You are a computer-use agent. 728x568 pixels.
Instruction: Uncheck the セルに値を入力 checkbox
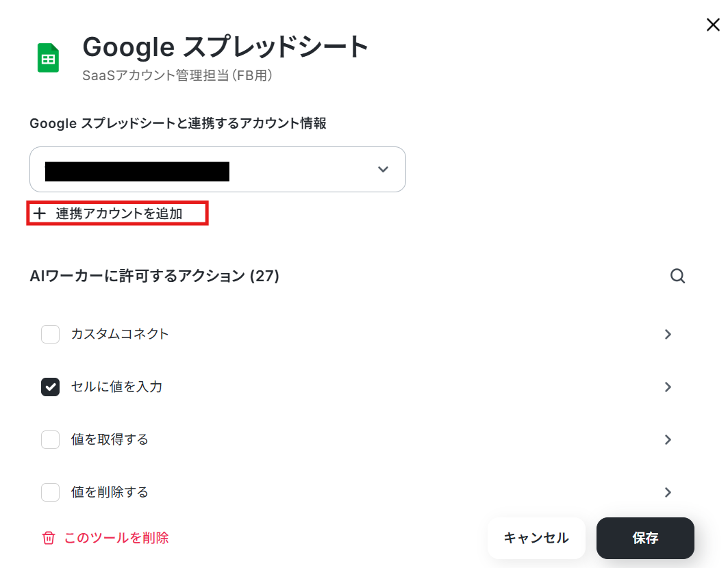(50, 387)
